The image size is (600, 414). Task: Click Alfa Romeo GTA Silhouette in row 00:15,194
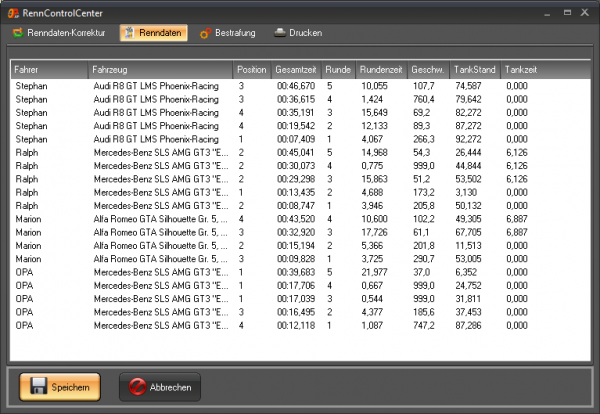[160, 246]
